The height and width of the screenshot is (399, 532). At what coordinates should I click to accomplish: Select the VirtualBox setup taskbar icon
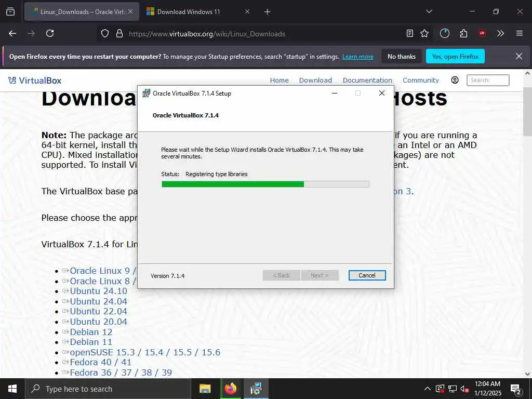pyautogui.click(x=256, y=389)
